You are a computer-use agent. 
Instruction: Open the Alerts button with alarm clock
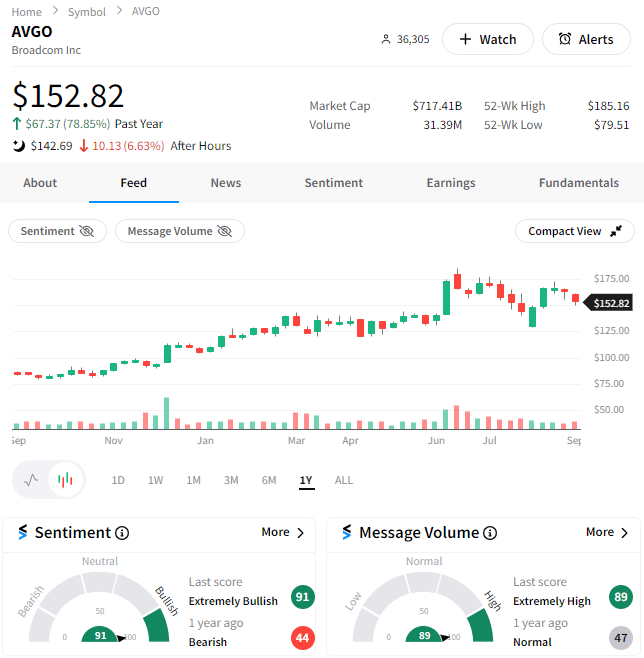pyautogui.click(x=586, y=39)
